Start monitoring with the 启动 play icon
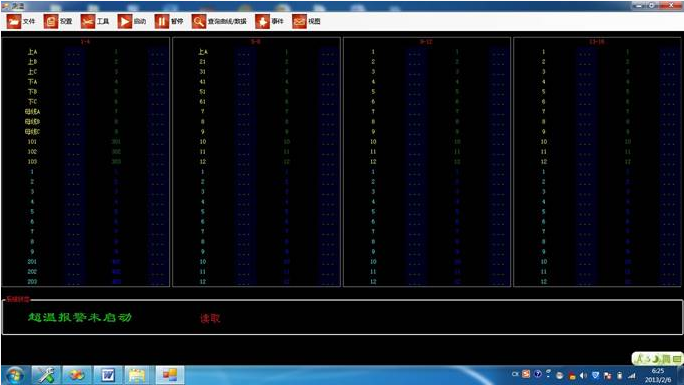 tap(125, 21)
